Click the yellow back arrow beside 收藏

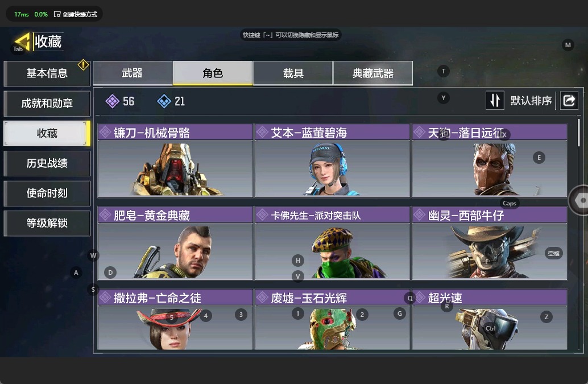(22, 42)
